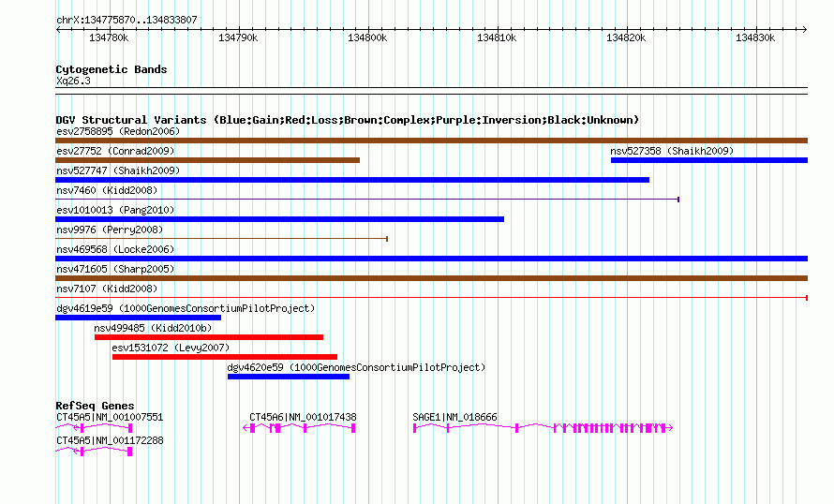Click label text 'esv27752 (Conrad2009)'

tap(115, 151)
